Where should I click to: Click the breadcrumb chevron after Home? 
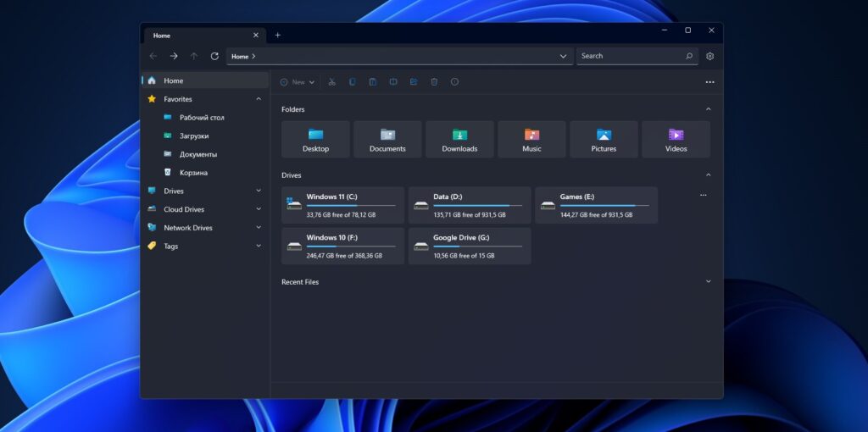(x=253, y=57)
